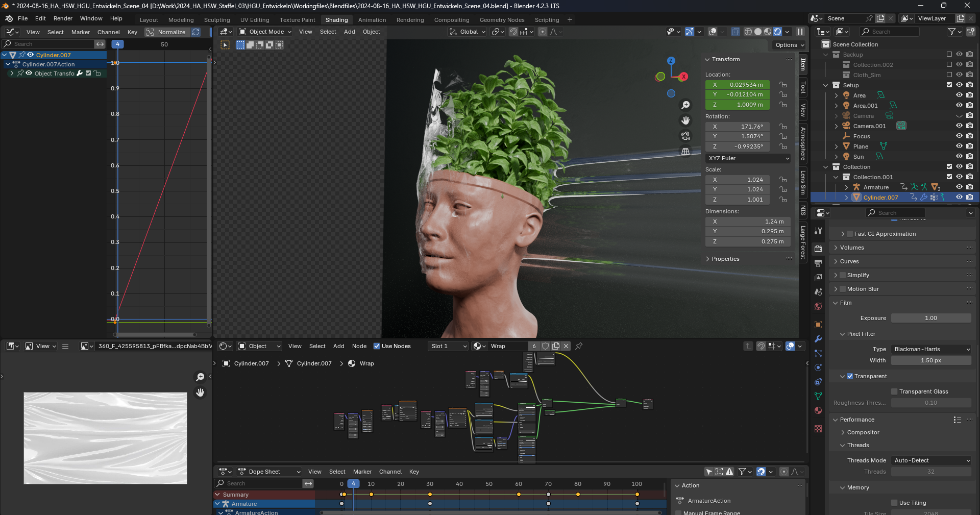Open the Atmosphere sidebar tab
980x515 pixels.
pyautogui.click(x=803, y=143)
